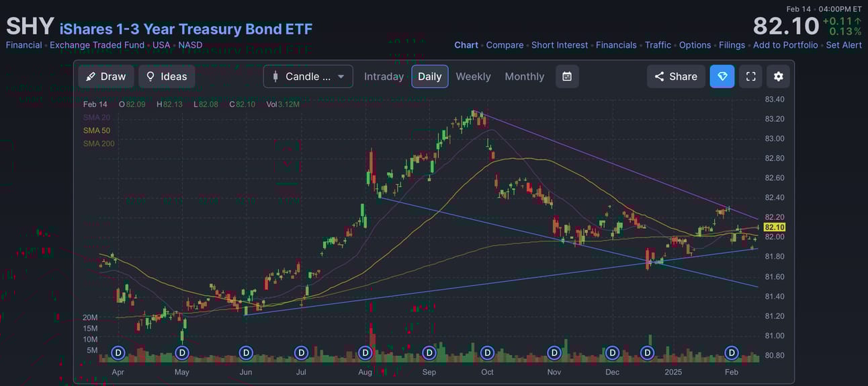Click the dividend marker near Jul

pos(301,352)
